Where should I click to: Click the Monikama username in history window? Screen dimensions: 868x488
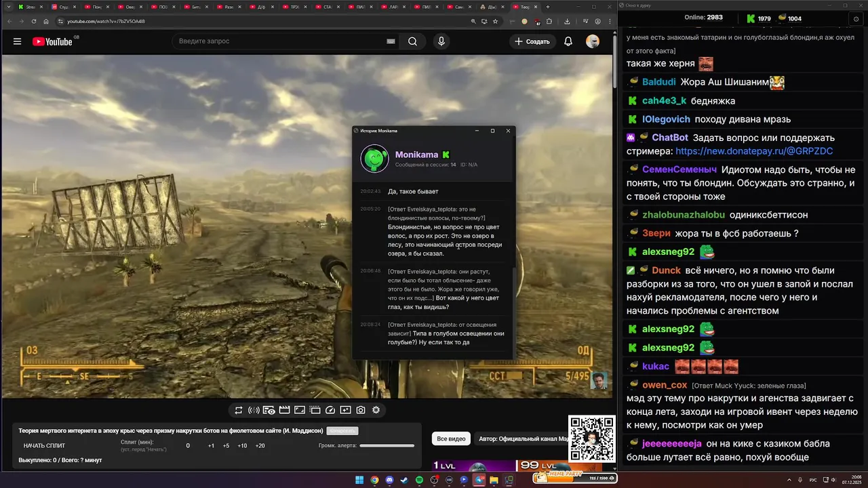(416, 155)
